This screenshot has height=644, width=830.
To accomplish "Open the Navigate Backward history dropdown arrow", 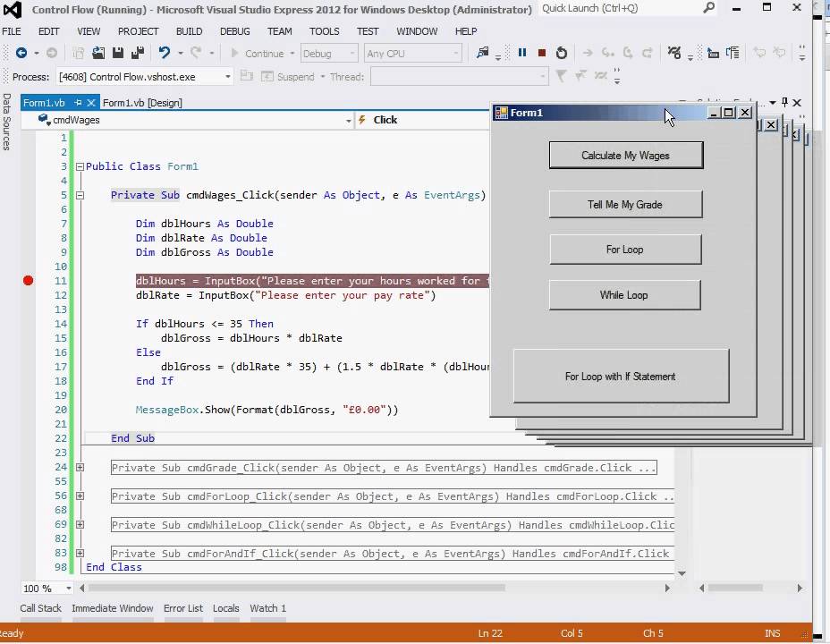I will click(x=37, y=54).
